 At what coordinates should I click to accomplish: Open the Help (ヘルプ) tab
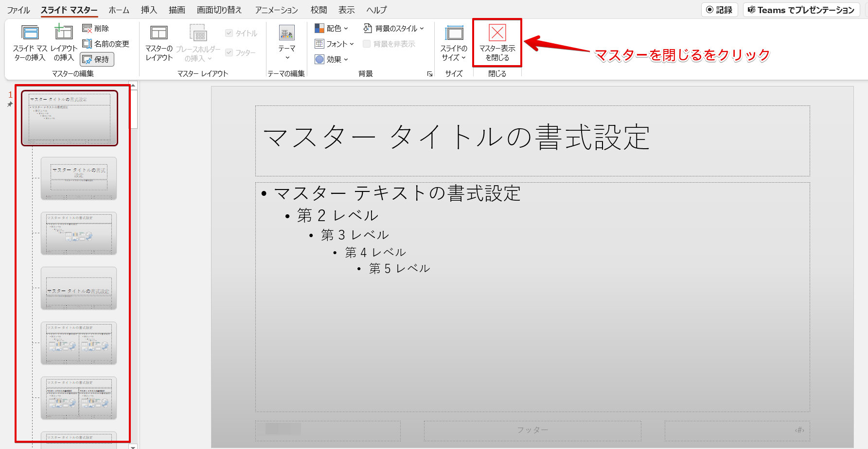point(377,10)
